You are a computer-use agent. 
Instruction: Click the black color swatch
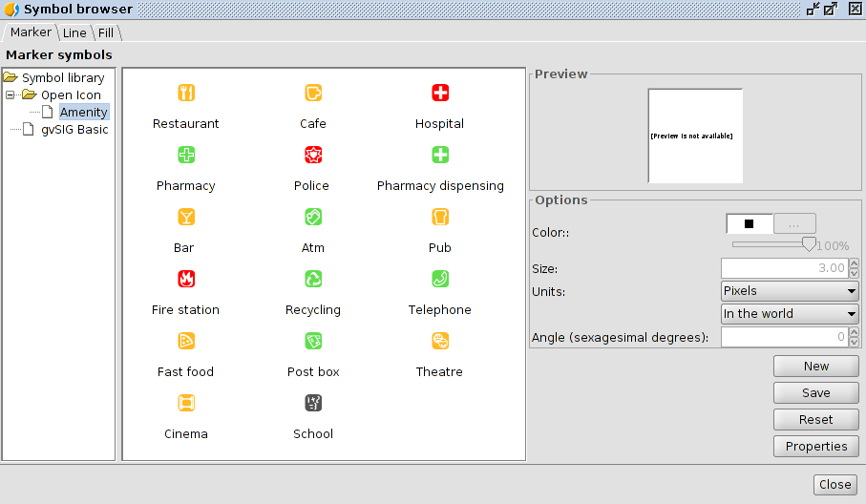[750, 224]
